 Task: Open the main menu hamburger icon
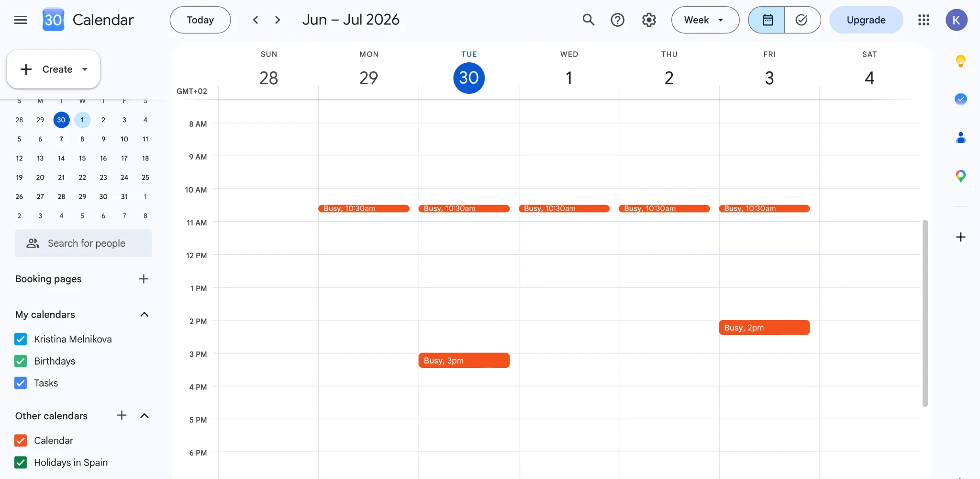point(21,20)
